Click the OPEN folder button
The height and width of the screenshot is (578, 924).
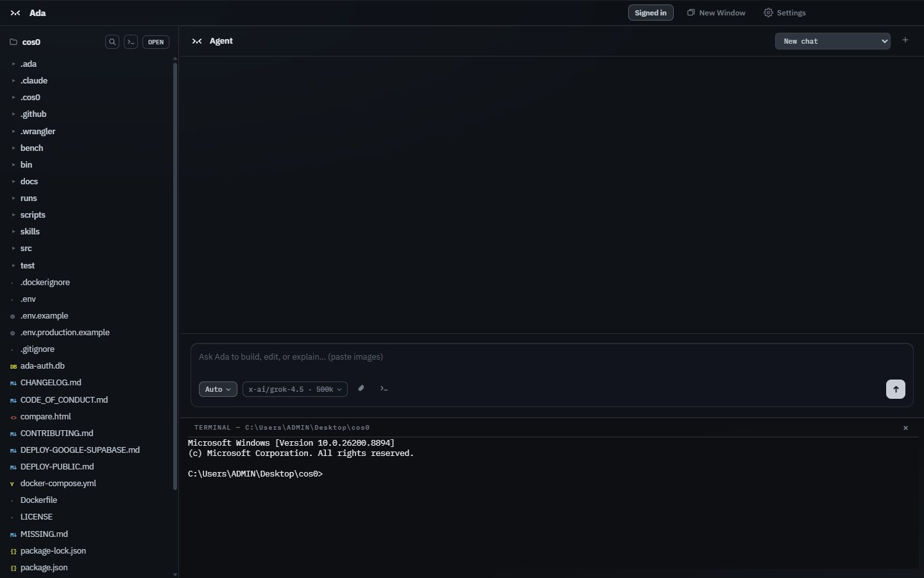(x=156, y=42)
